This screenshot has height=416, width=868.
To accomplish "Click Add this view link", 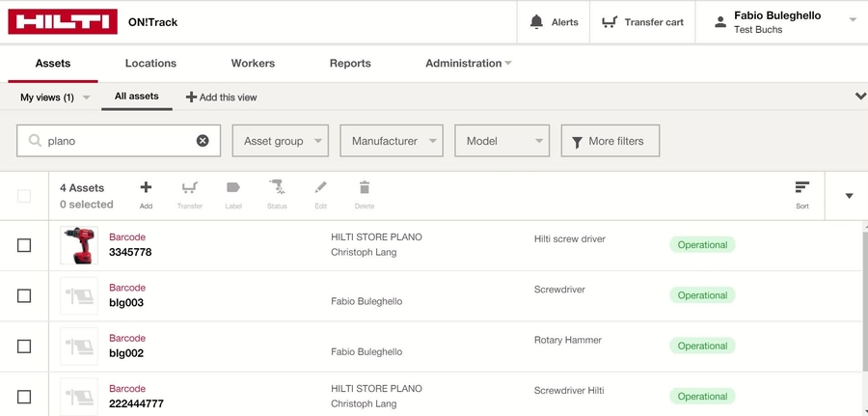I will tap(228, 97).
